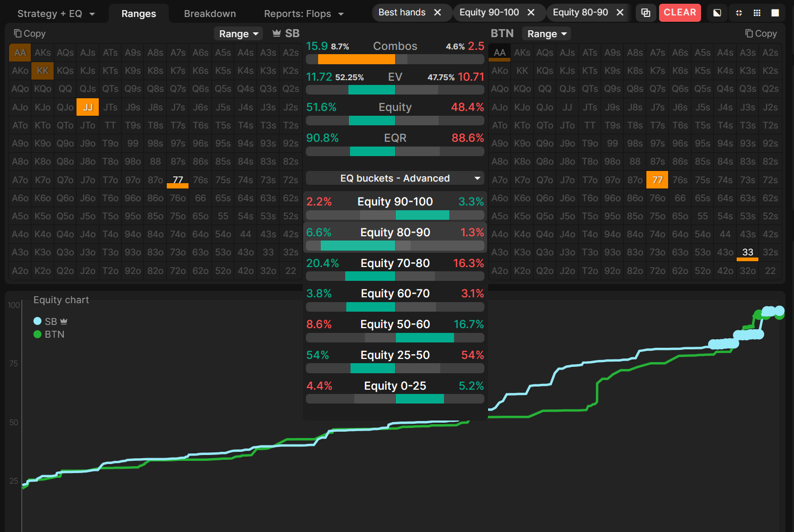Image resolution: width=794 pixels, height=532 pixels.
Task: Toggle the Equity 0-25 bucket row
Action: tap(395, 391)
